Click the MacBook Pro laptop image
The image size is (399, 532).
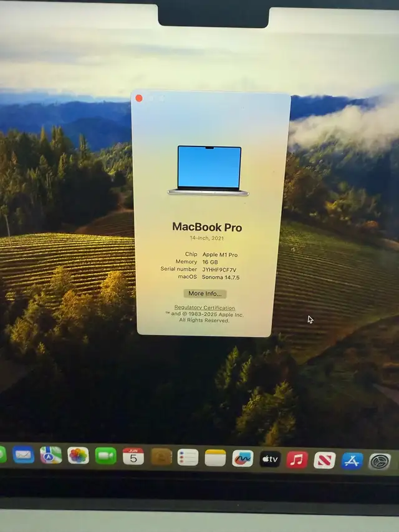point(208,171)
